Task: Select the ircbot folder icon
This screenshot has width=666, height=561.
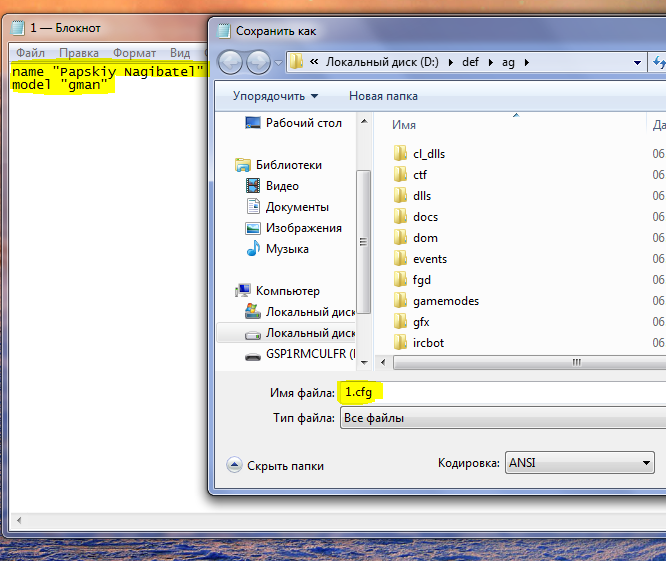Action: pos(400,342)
